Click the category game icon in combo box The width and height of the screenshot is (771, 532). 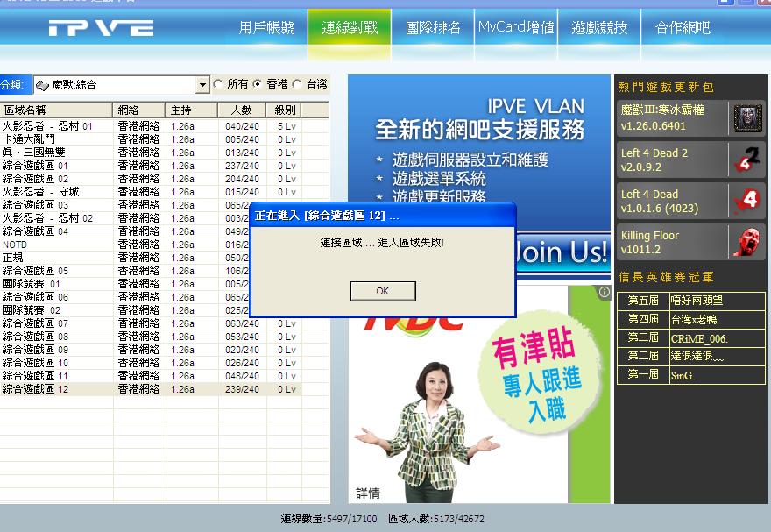click(x=42, y=85)
